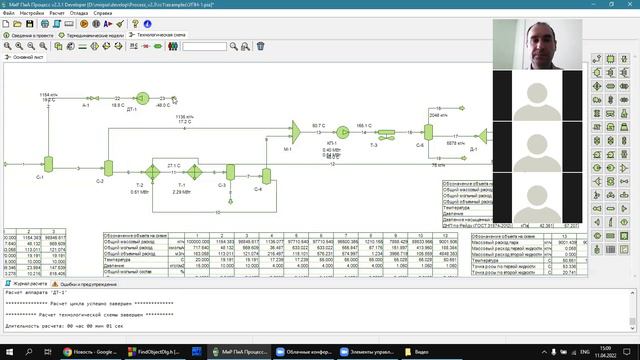This screenshot has width=640, height=360.
Task: Click the broom clear icon in the main toolbar
Action: click(x=120, y=24)
